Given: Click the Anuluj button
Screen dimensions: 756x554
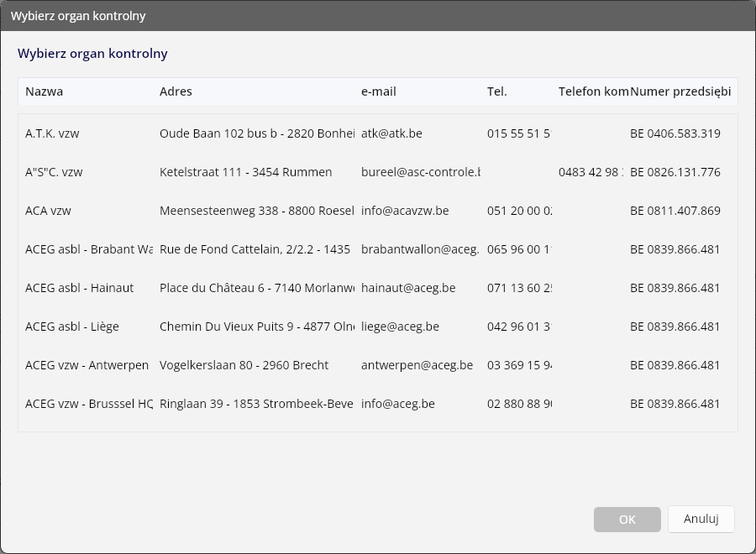Looking at the screenshot, I should coord(701,519).
